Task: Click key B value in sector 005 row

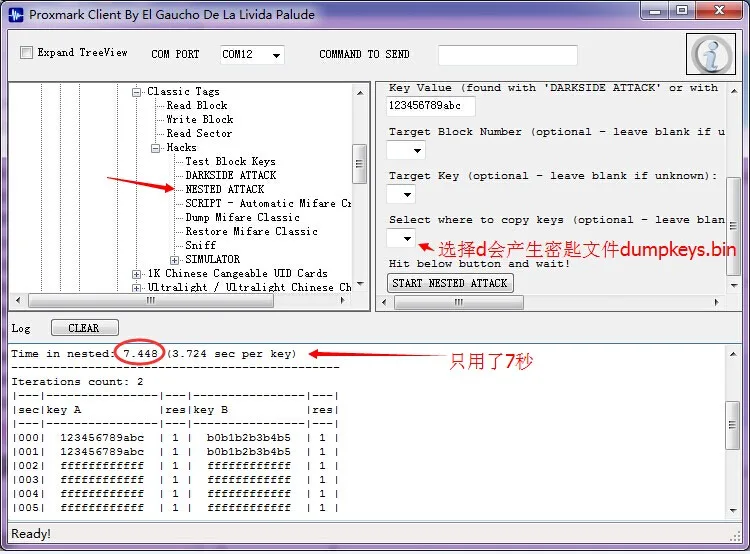Action: point(249,508)
